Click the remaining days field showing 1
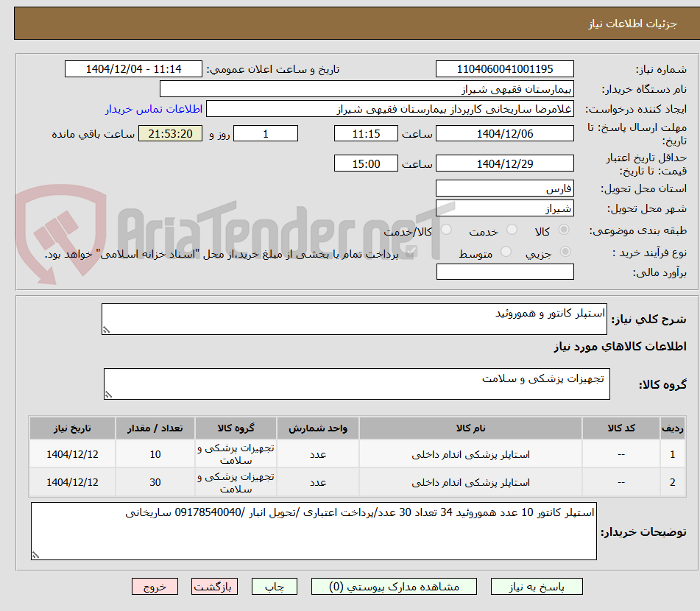Viewport: 700px width, 611px height. pyautogui.click(x=266, y=133)
